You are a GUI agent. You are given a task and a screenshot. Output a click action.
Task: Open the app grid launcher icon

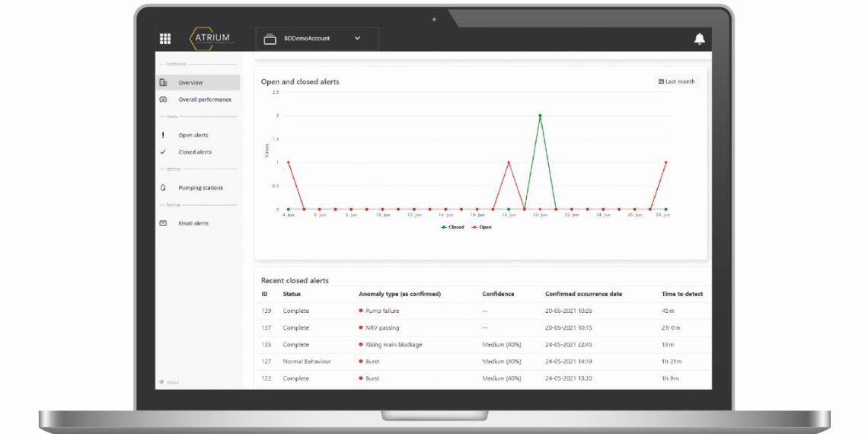(x=165, y=39)
